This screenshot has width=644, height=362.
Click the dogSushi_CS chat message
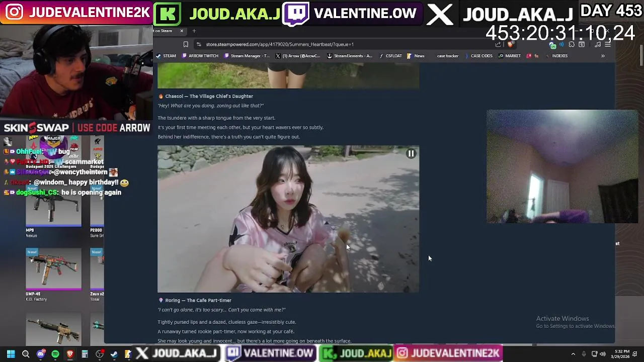[62, 193]
